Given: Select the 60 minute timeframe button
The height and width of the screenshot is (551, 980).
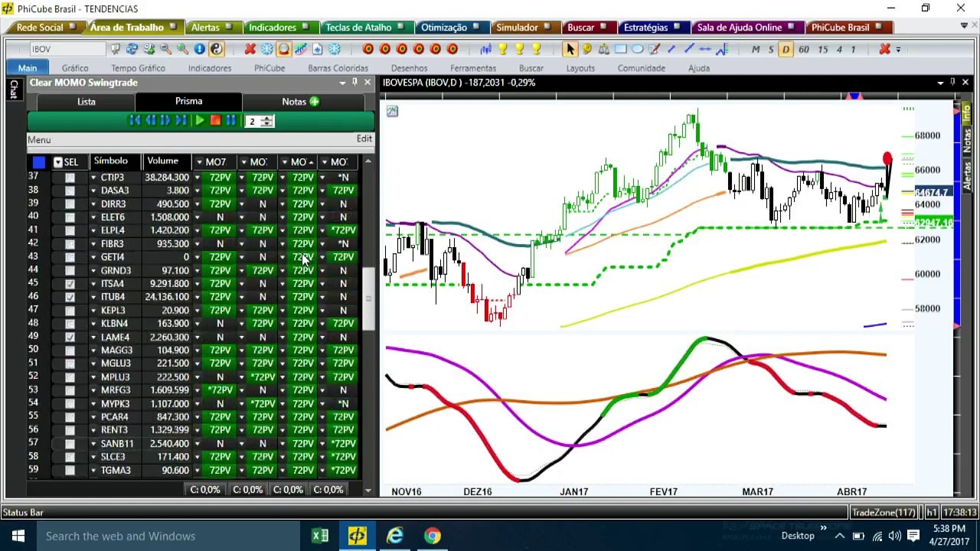Looking at the screenshot, I should point(803,49).
